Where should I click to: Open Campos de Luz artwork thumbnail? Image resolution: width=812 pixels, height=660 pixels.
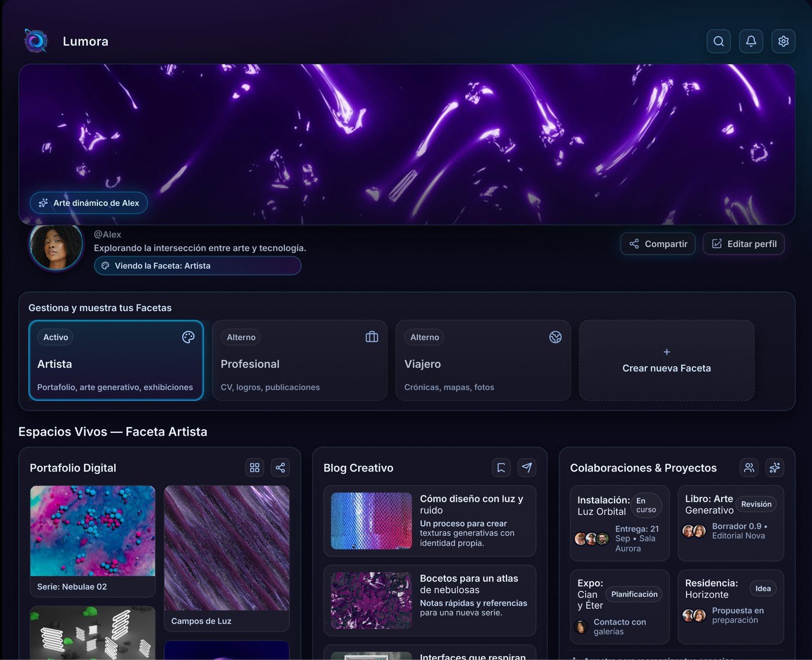point(227,548)
